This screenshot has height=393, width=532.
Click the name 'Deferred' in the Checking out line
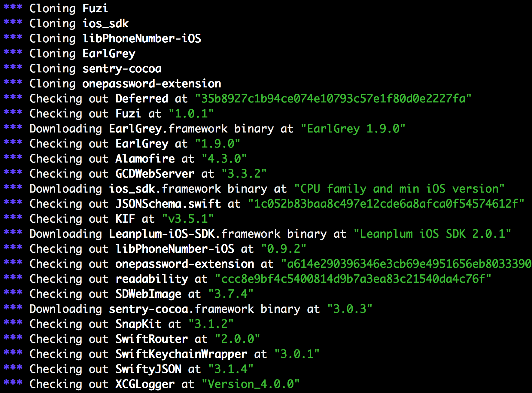pyautogui.click(x=142, y=99)
